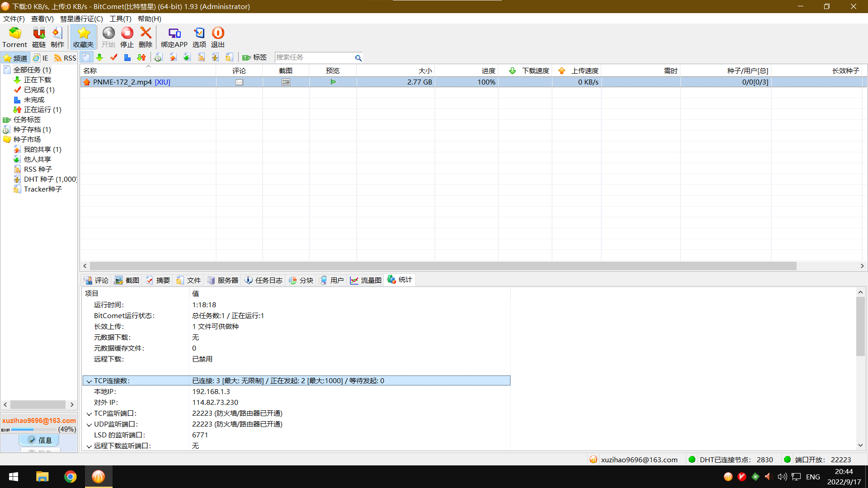Select 正在下载 in sidebar tree
Screen dimensions: 868x488
pos(38,80)
